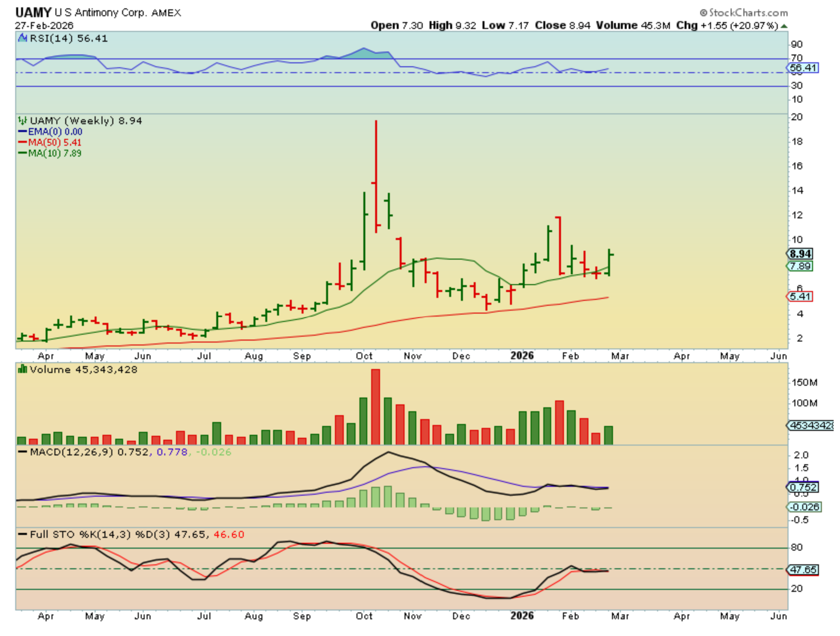The height and width of the screenshot is (636, 840).
Task: Click the green up arrow after Chg value
Action: (784, 26)
